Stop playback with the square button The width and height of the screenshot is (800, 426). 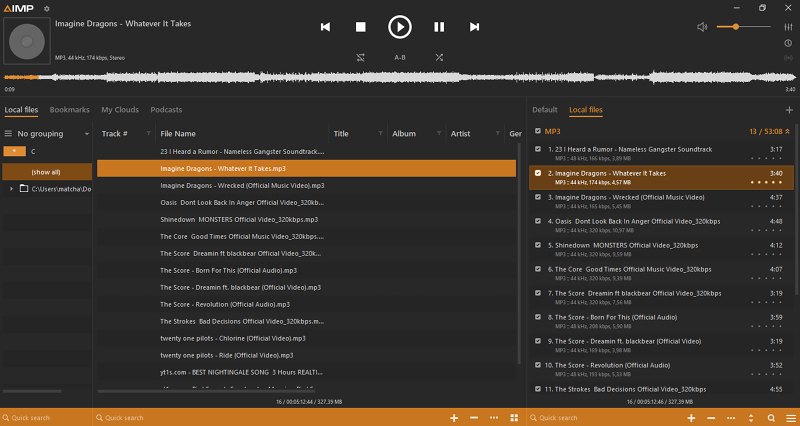point(360,27)
